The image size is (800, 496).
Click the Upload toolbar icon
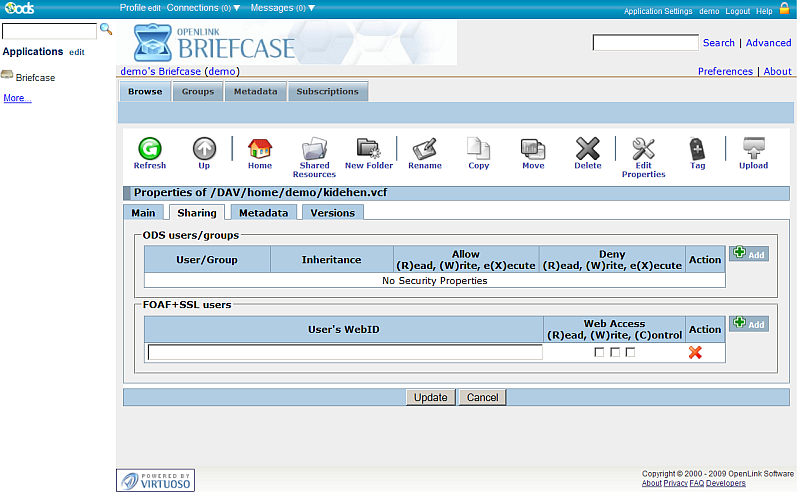pyautogui.click(x=754, y=149)
